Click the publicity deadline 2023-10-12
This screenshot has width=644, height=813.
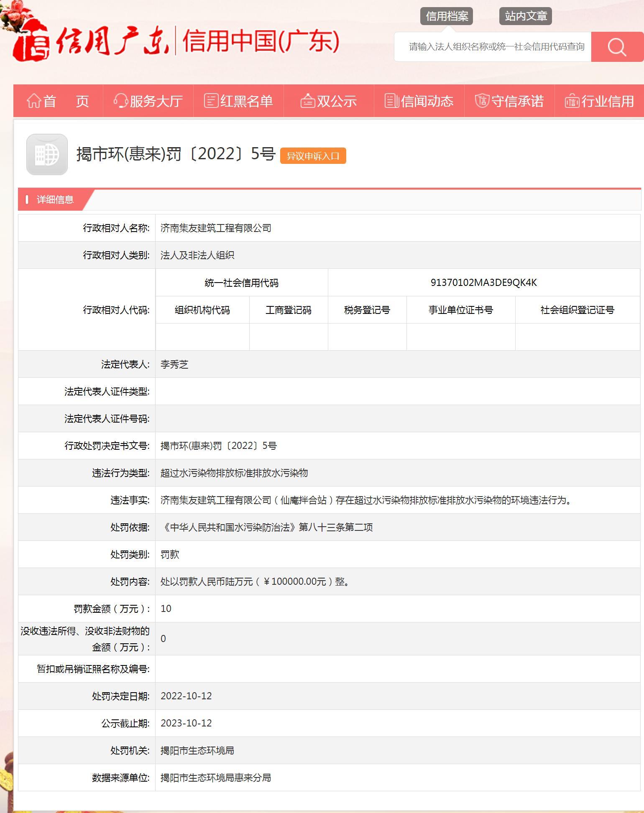[186, 723]
